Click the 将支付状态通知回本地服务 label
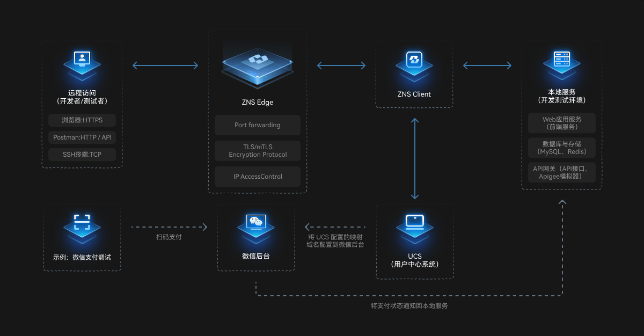Viewport: 644px width, 336px height. coord(409,305)
